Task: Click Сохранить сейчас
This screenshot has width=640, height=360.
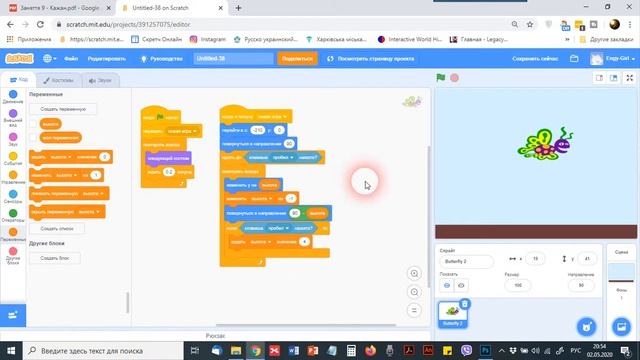Action: pos(535,58)
